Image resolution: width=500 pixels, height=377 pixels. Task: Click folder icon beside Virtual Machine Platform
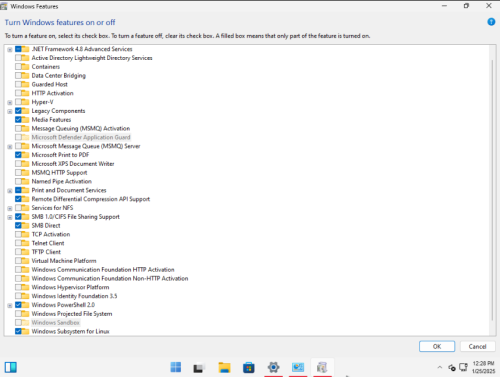[25, 261]
